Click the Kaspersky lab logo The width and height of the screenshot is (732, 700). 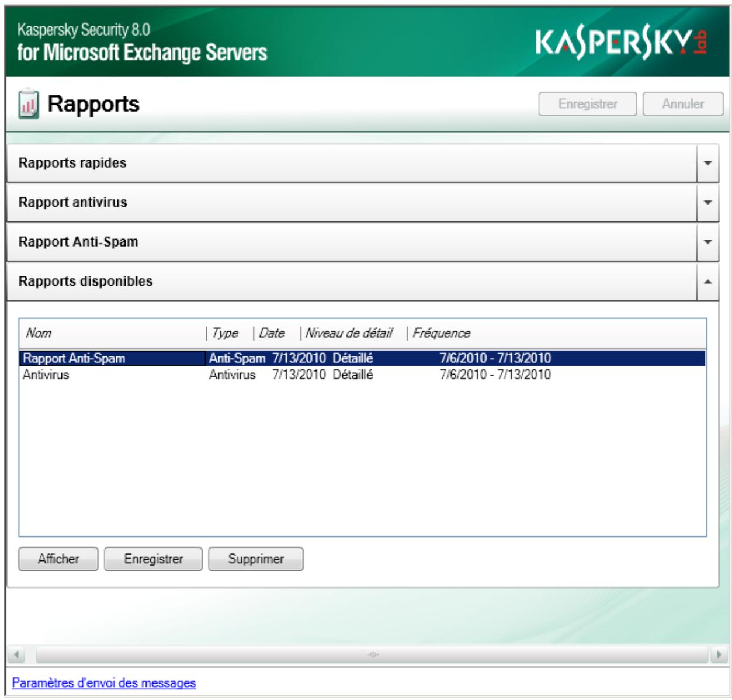pyautogui.click(x=623, y=43)
